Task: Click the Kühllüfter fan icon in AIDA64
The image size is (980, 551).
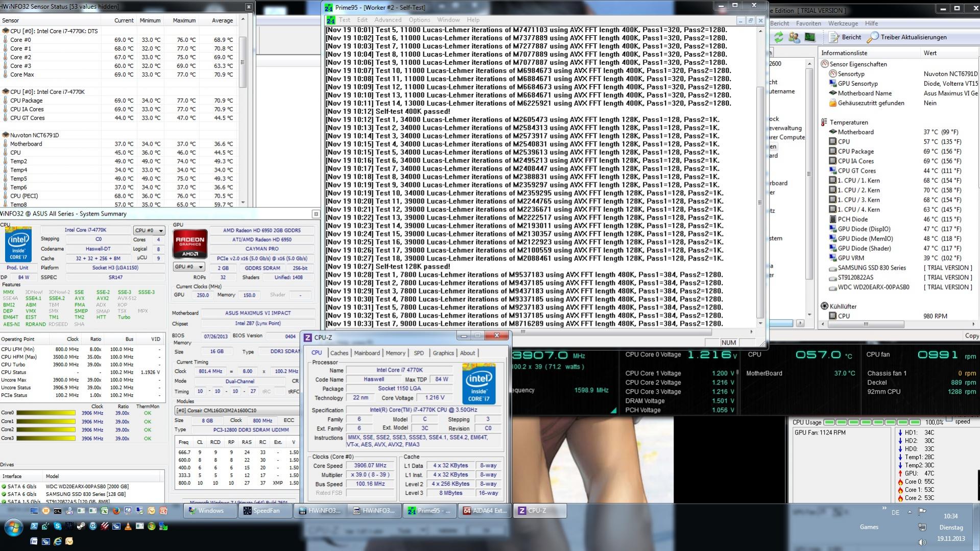Action: click(824, 306)
